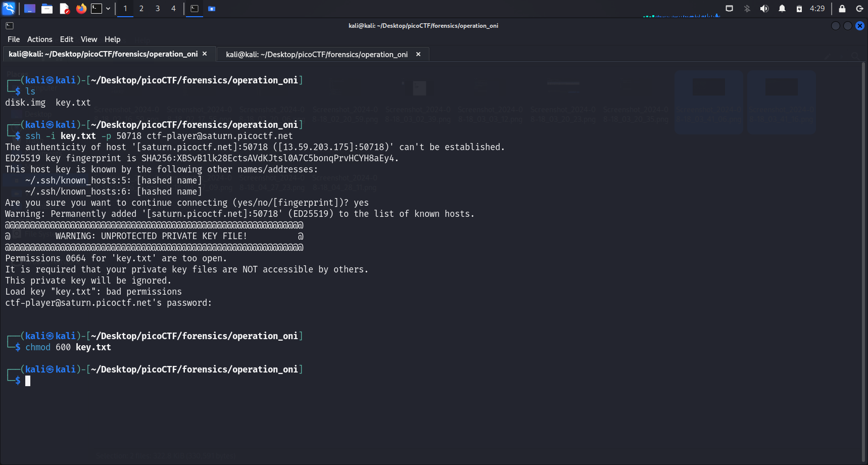Viewport: 868px width, 465px height.
Task: Open the Actions menu
Action: click(39, 39)
